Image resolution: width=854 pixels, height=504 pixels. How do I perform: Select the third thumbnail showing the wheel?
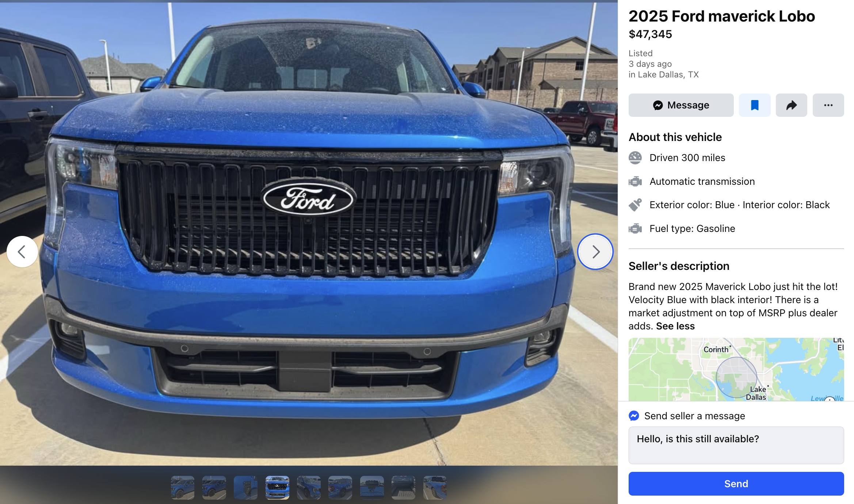245,488
